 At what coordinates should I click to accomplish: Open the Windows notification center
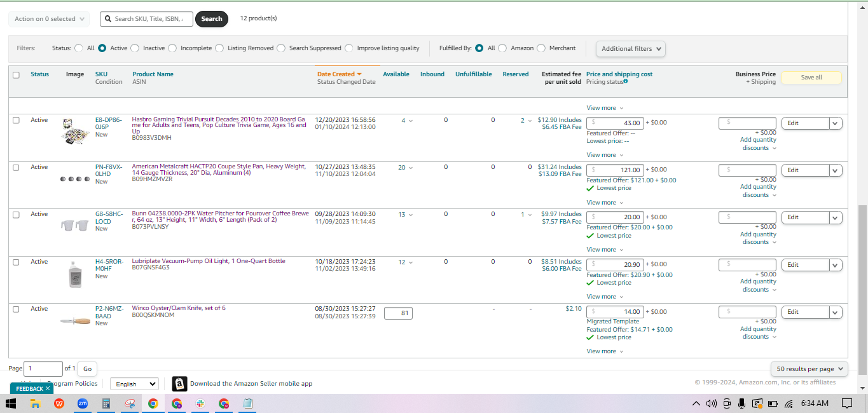pyautogui.click(x=846, y=403)
